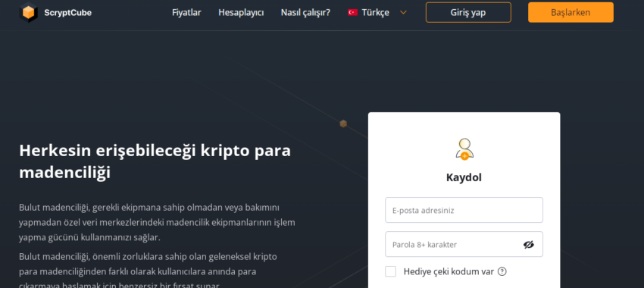This screenshot has height=288, width=644.
Task: Open the Türkçe language selector
Action: coord(377,12)
